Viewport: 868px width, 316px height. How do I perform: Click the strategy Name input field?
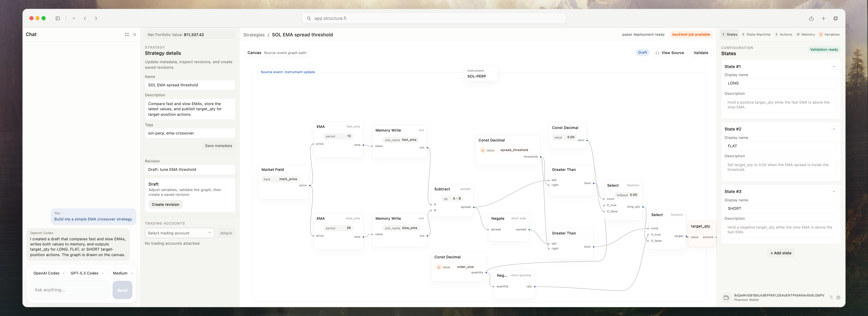[190, 85]
